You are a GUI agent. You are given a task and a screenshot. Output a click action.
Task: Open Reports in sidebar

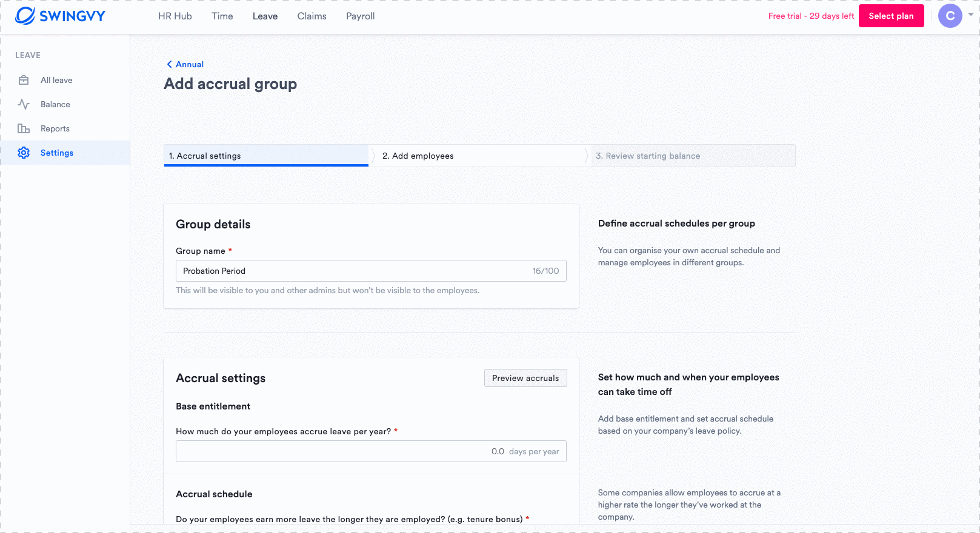(65, 128)
